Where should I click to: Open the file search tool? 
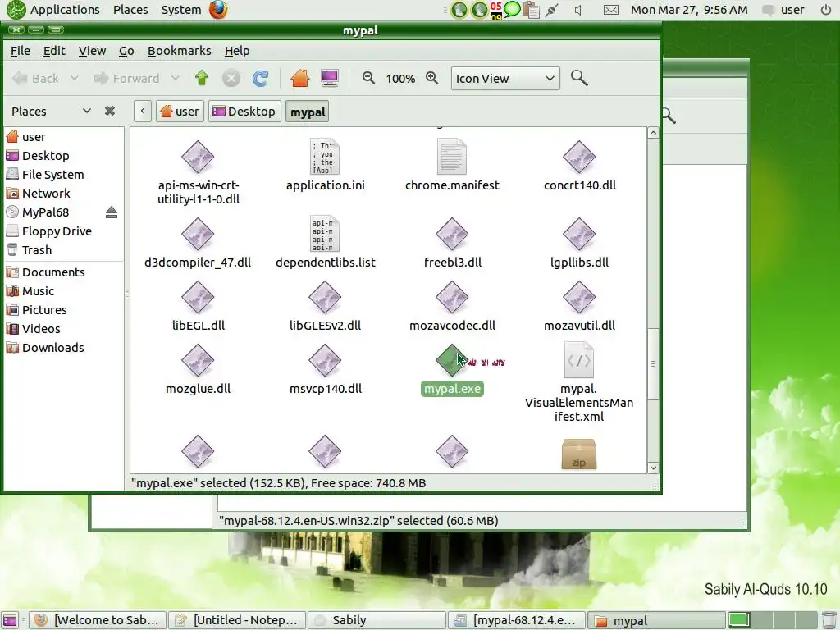click(x=579, y=78)
